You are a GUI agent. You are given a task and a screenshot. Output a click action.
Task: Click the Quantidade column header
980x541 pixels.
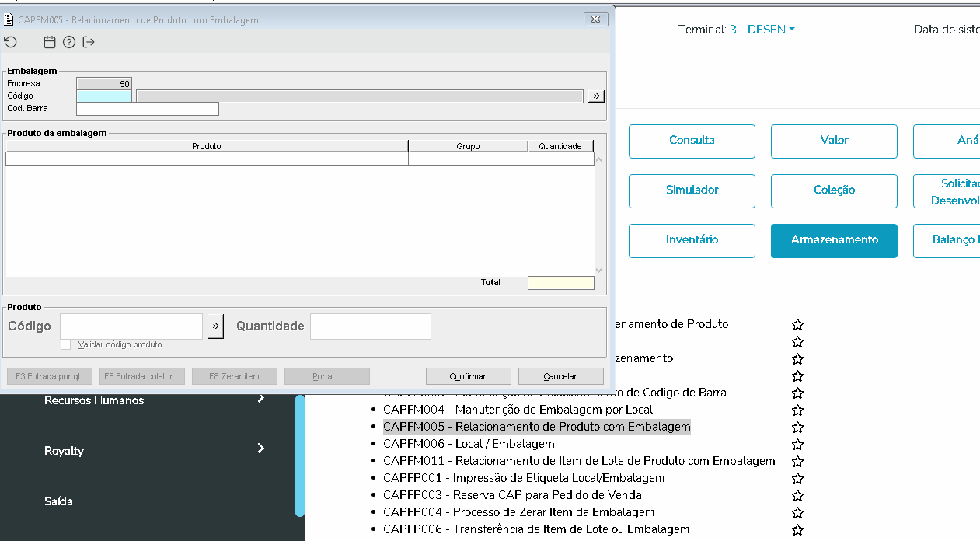560,146
